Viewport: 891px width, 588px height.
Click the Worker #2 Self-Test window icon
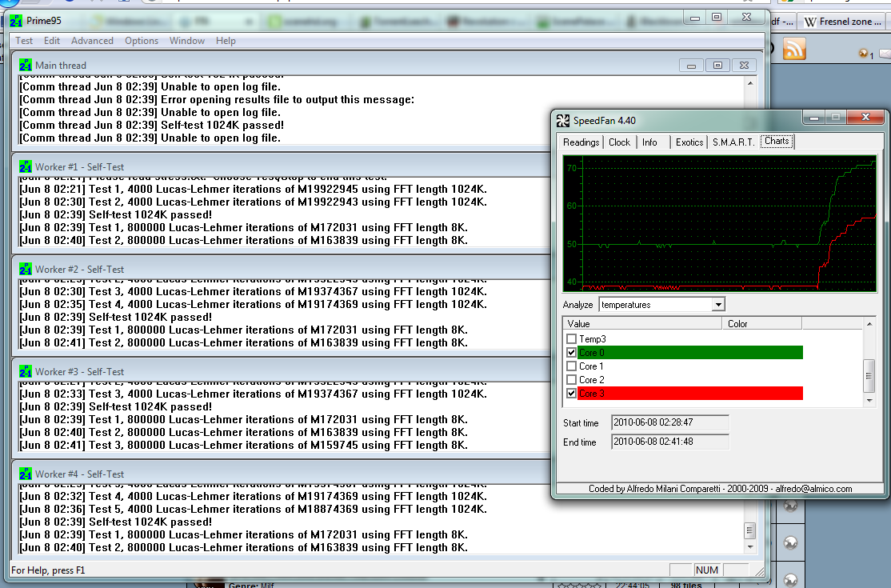tap(26, 270)
